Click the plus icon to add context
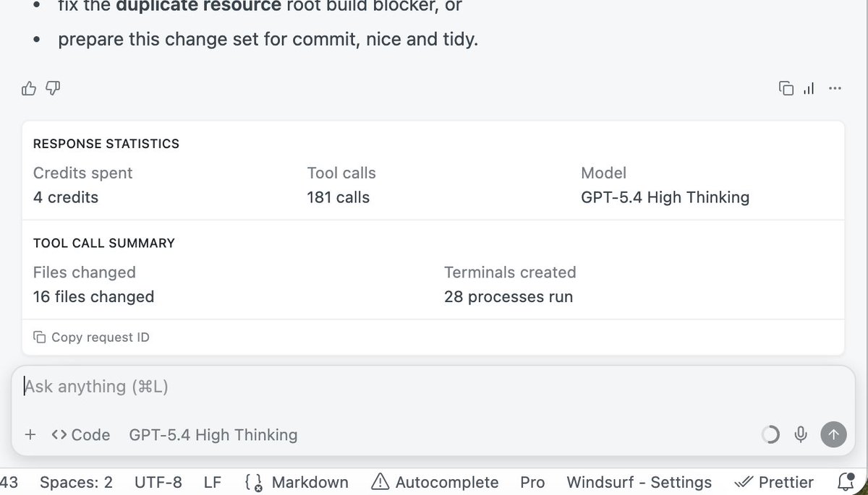Viewport: 868px width, 495px height. pyautogui.click(x=30, y=435)
